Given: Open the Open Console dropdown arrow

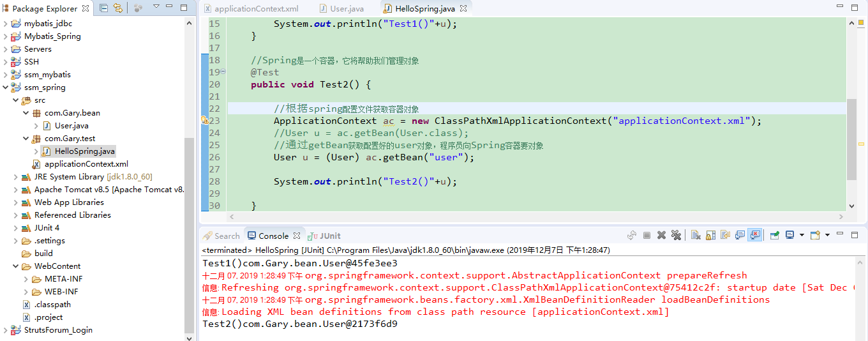Looking at the screenshot, I should coord(827,236).
